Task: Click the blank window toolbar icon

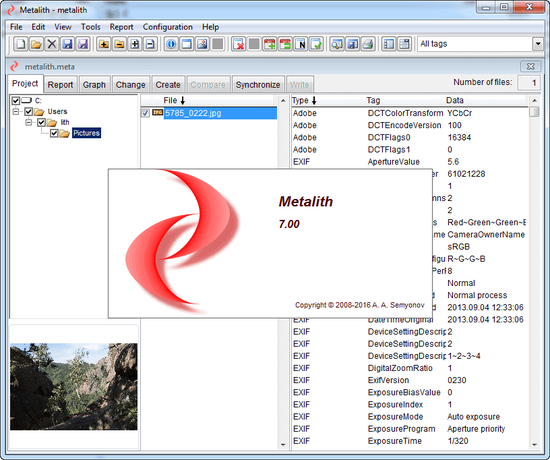Action: click(187, 44)
